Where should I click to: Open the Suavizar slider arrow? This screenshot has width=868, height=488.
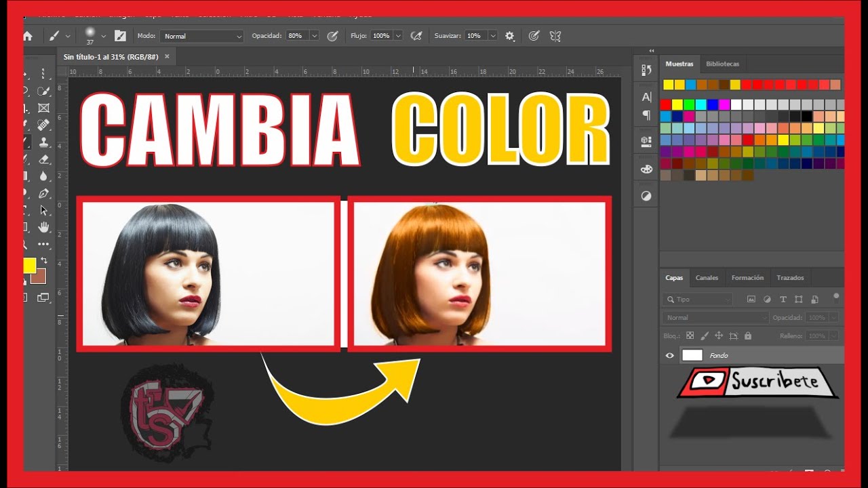(493, 36)
